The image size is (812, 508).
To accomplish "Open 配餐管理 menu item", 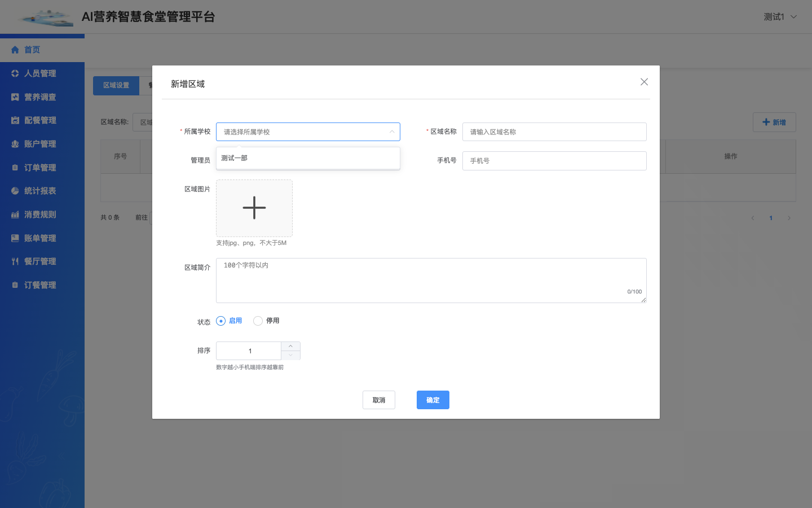I will 42,120.
